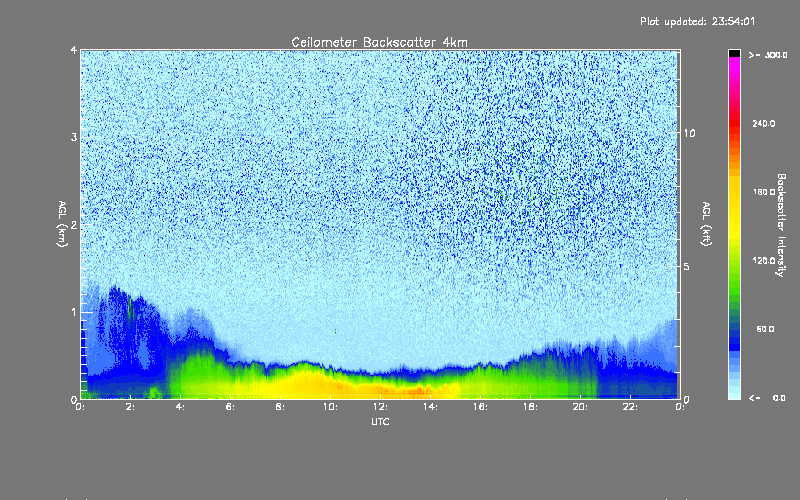Click the '10:' UTC hour tick label
The width and height of the screenshot is (800, 500).
coord(330,407)
